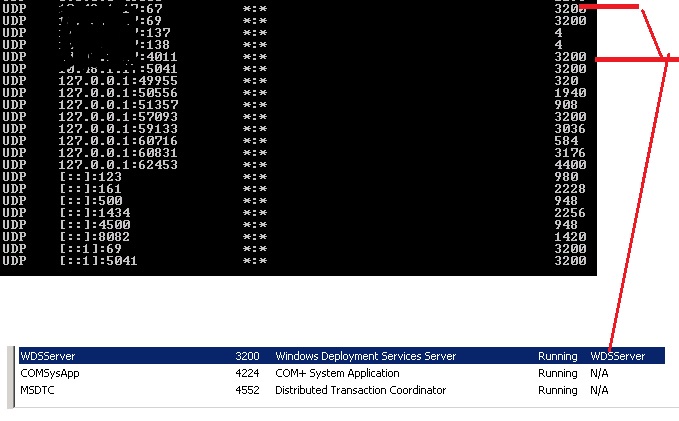Screen dimensions: 679x421
Task: Click the Windows Deployment Services Server description
Action: click(365, 356)
